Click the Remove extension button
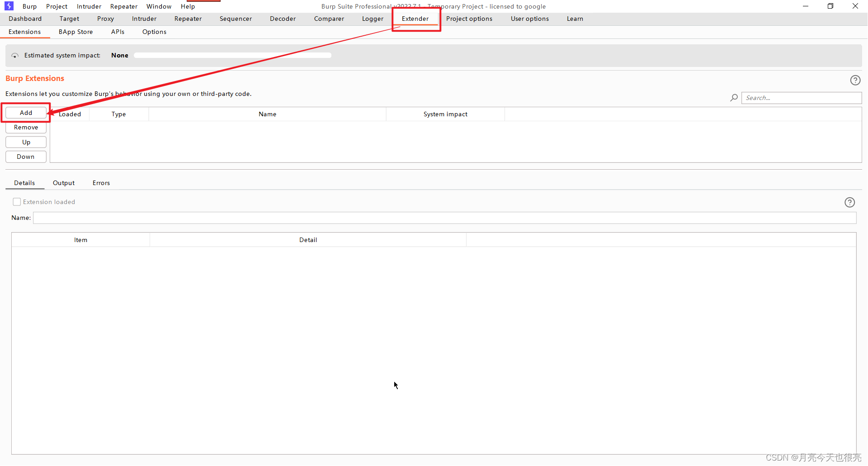This screenshot has width=868, height=466. pyautogui.click(x=26, y=127)
